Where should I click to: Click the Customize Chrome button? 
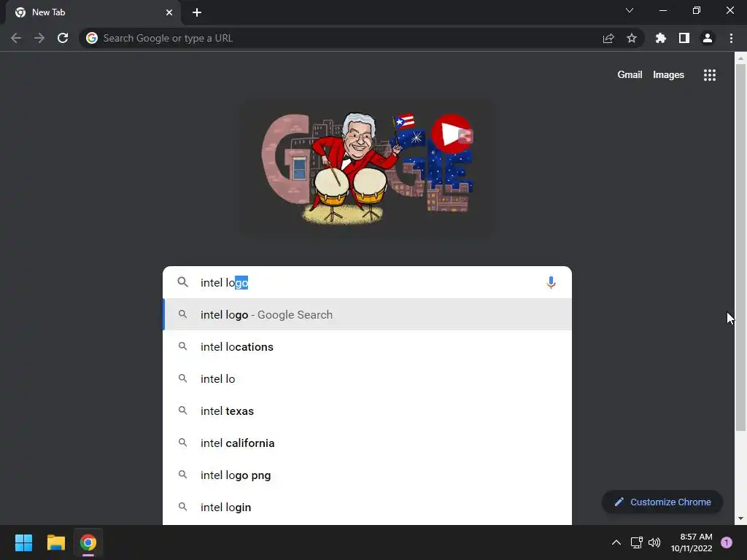tap(662, 502)
